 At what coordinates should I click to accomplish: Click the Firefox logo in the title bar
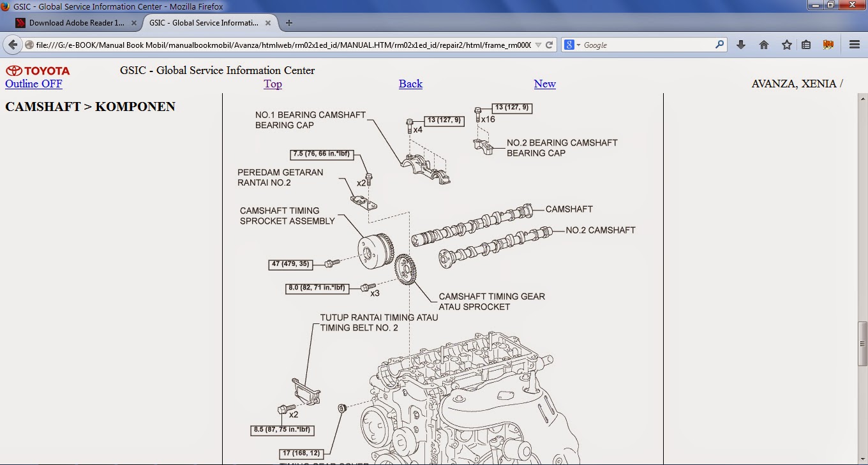6,6
